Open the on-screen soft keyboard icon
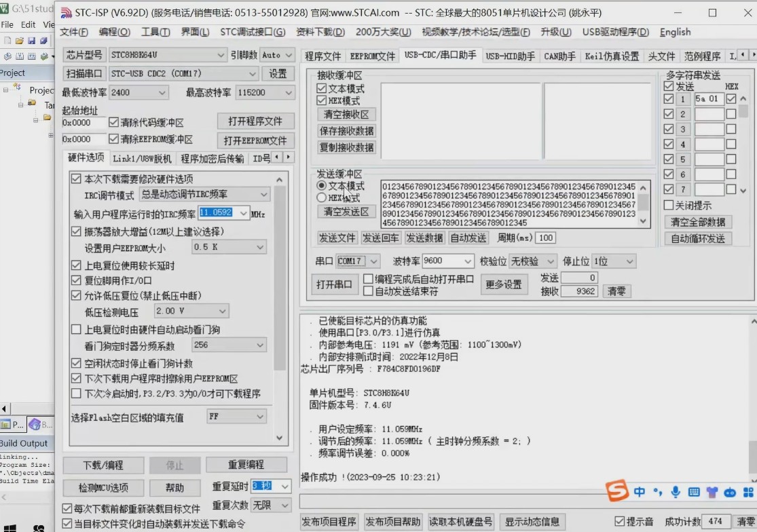The height and width of the screenshot is (532, 757). (693, 492)
